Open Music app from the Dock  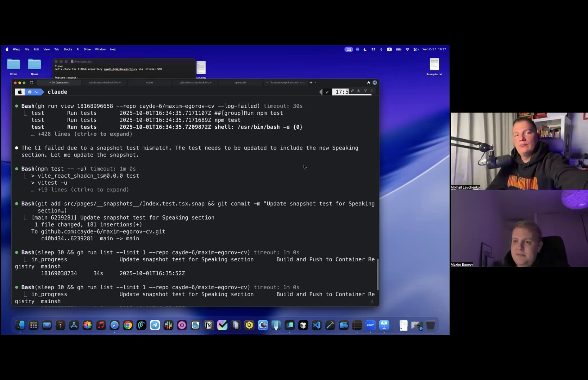[101, 325]
